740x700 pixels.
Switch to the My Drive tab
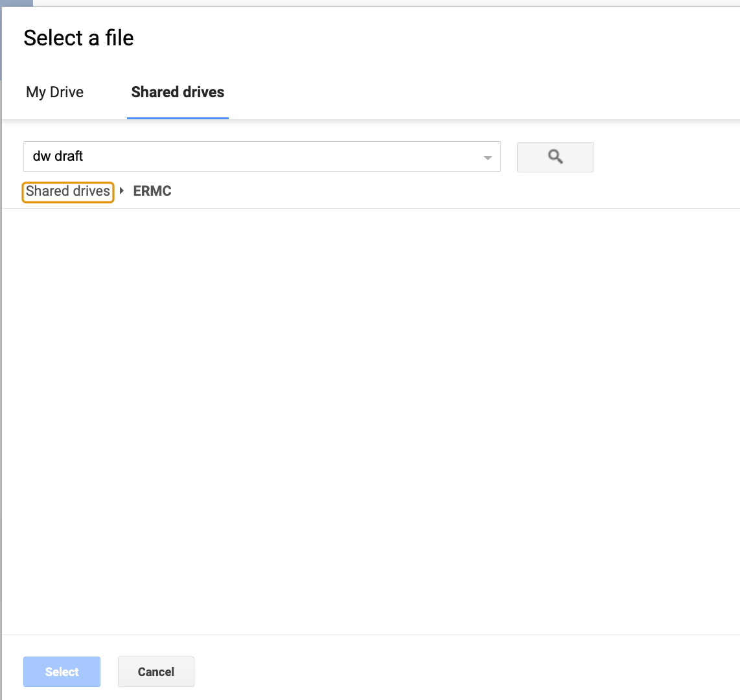pos(54,92)
